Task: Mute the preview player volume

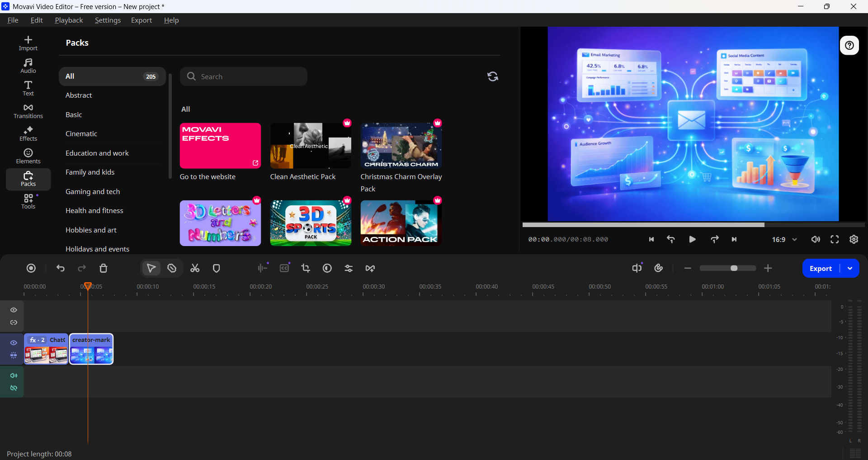Action: click(x=816, y=239)
